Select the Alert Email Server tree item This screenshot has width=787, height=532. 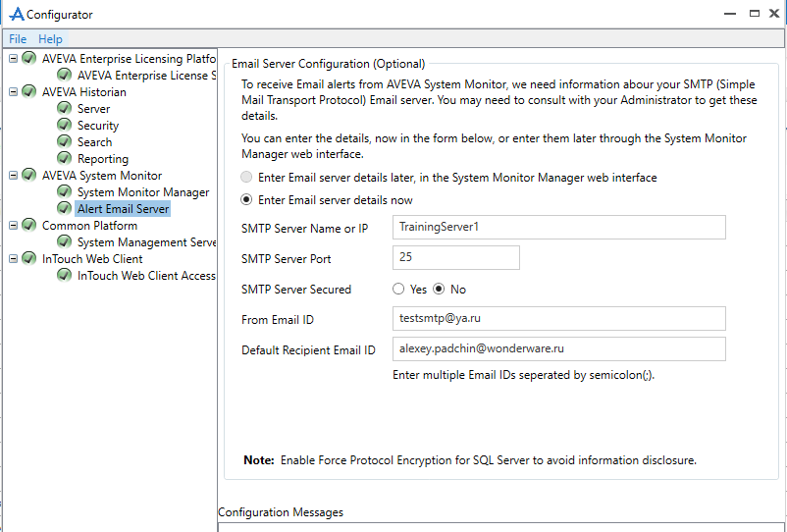123,209
